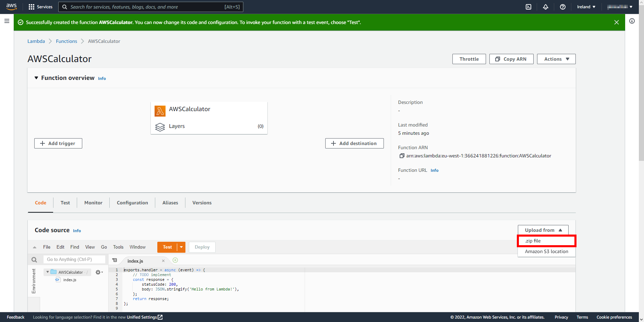Open the Services grid icon
644x322 pixels.
(x=31, y=7)
